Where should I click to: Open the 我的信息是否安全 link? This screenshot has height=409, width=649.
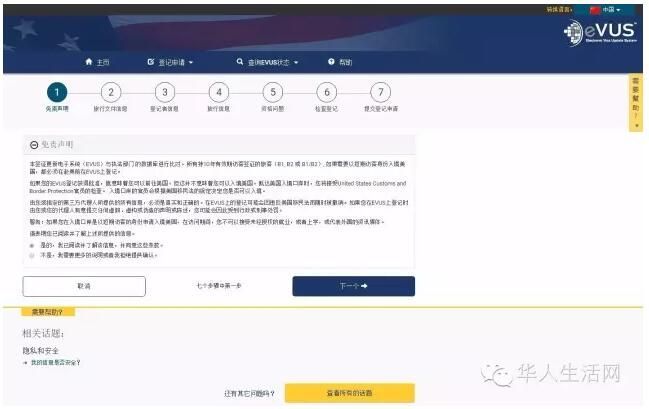click(x=55, y=363)
